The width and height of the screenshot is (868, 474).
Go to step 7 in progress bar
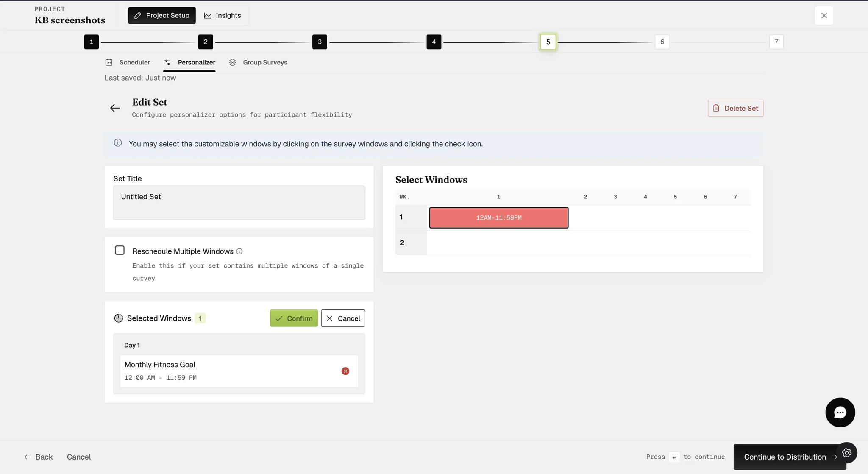(776, 42)
